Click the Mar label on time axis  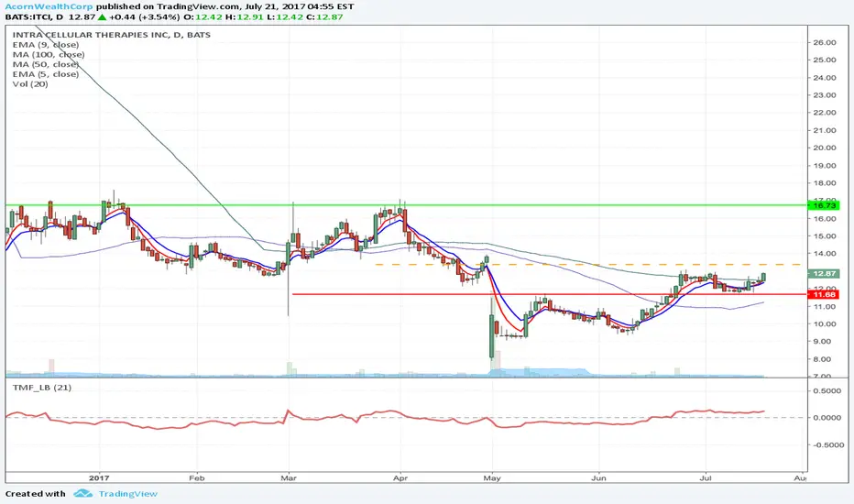coord(288,477)
